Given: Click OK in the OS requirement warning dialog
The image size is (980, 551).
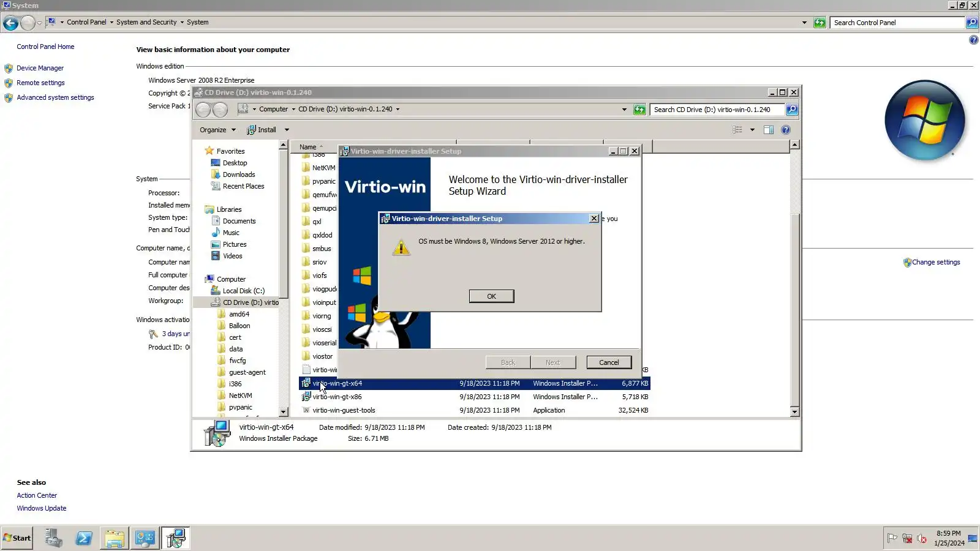Looking at the screenshot, I should pyautogui.click(x=491, y=296).
